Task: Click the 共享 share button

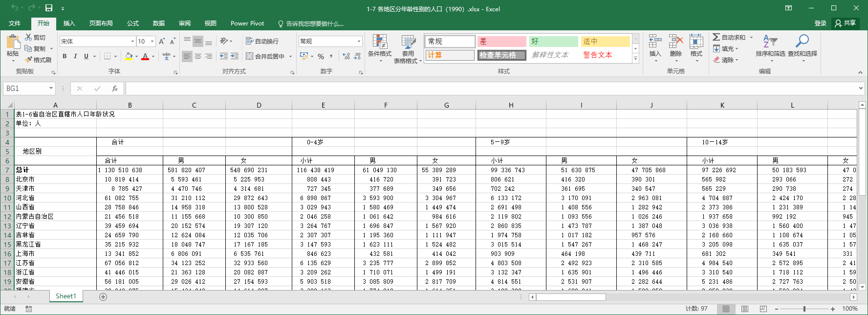Action: point(846,23)
